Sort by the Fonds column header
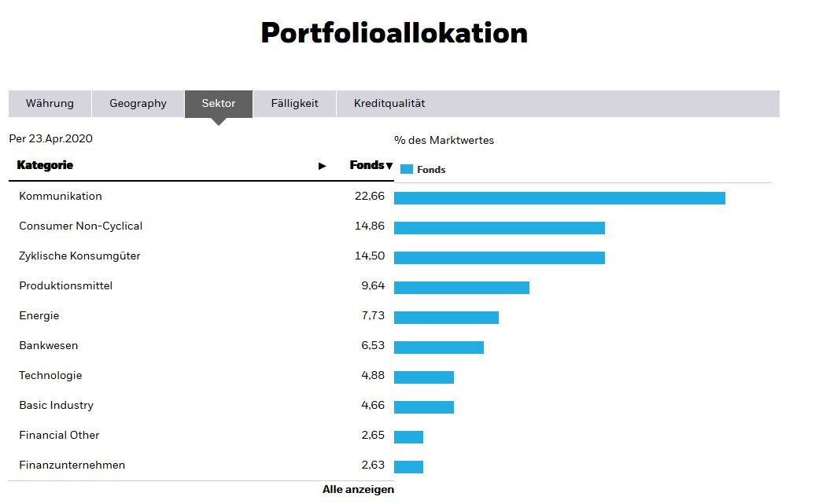 click(x=366, y=166)
